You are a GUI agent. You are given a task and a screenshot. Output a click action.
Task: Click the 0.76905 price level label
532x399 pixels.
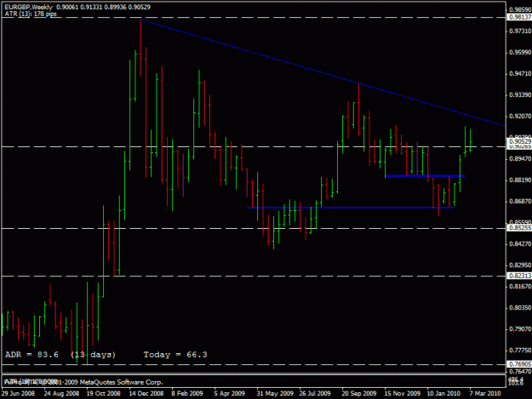[x=520, y=364]
